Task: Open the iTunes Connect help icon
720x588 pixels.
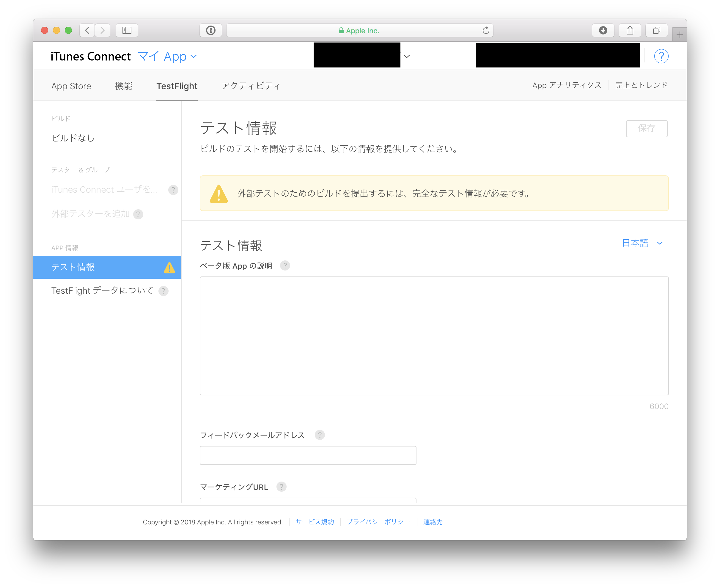Action: click(661, 56)
